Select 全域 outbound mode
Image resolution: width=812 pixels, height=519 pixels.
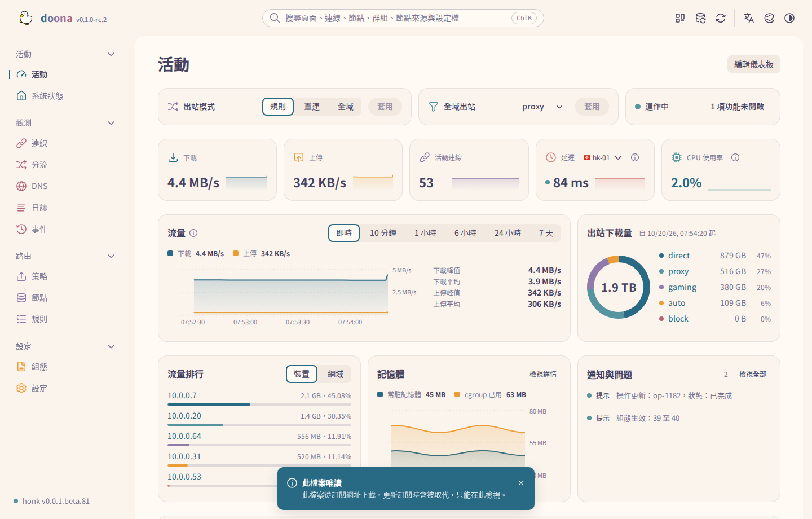[346, 107]
